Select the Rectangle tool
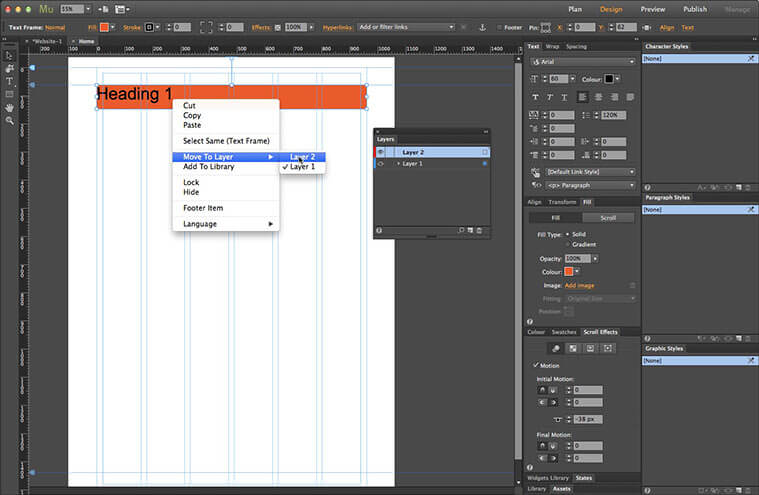 coord(9,94)
